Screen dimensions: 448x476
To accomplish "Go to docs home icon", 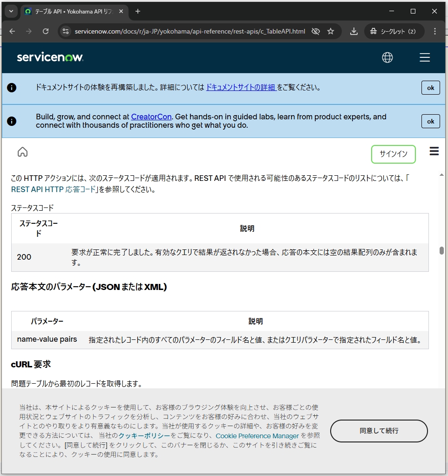I will point(22,152).
